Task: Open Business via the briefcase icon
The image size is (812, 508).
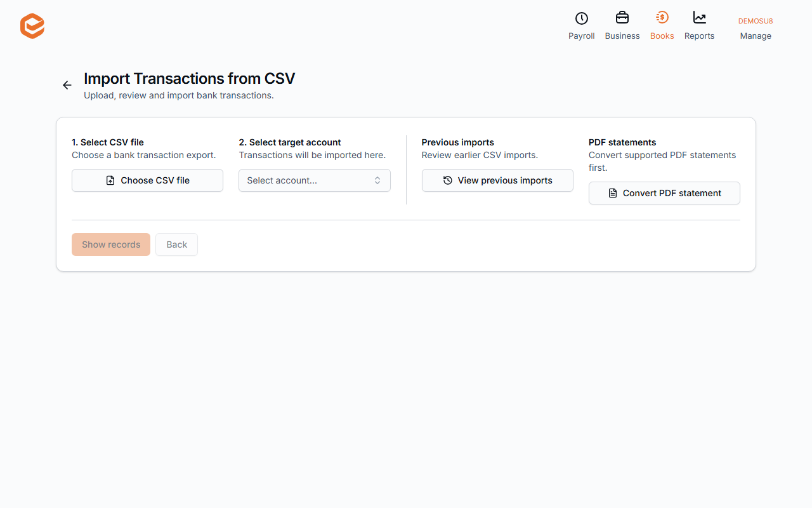Action: point(622,18)
